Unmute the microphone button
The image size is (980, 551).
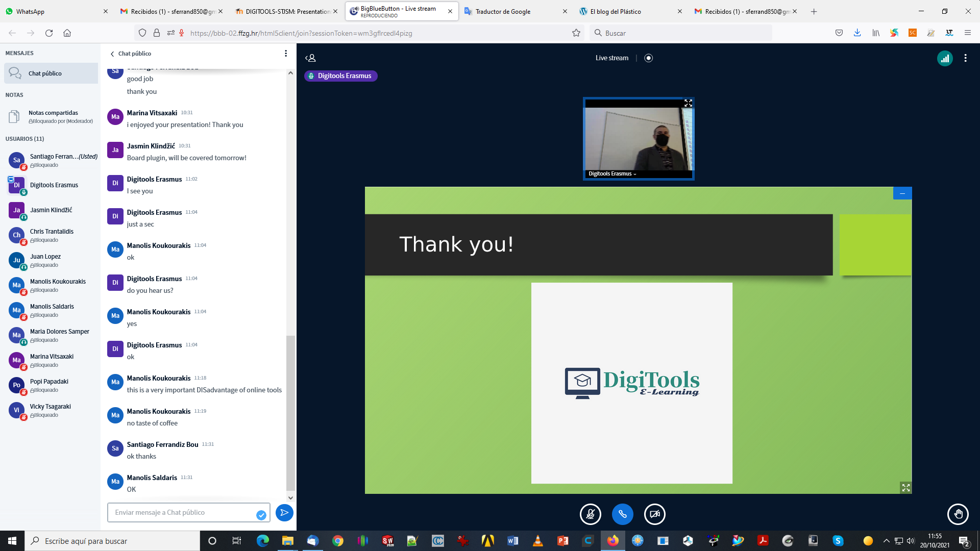pos(590,514)
